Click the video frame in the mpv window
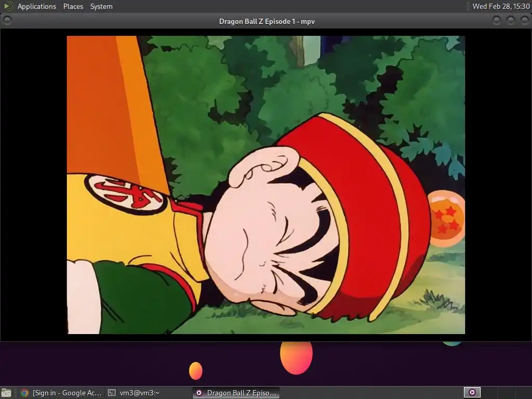 (265, 185)
